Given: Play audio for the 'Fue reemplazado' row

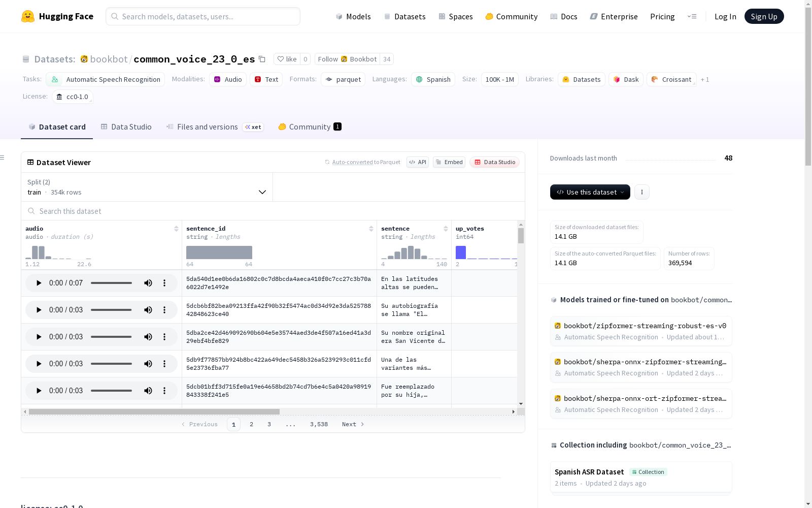Looking at the screenshot, I should [39, 391].
